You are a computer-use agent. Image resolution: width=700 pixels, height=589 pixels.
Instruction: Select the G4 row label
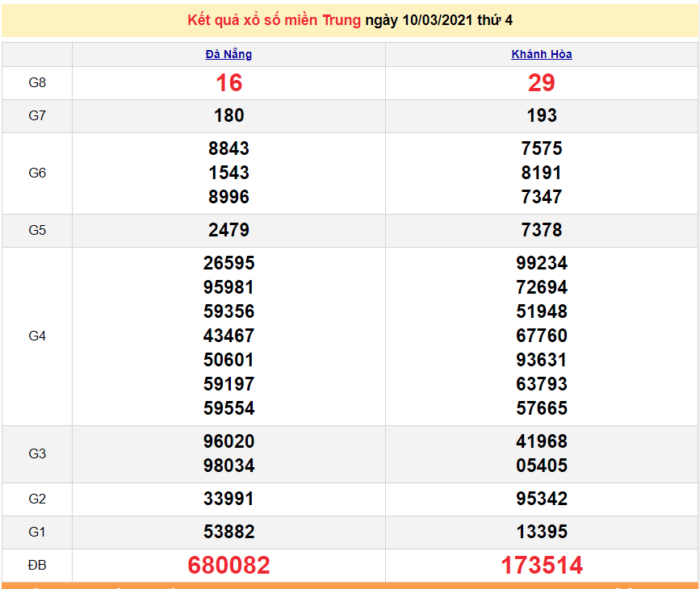[x=37, y=336]
